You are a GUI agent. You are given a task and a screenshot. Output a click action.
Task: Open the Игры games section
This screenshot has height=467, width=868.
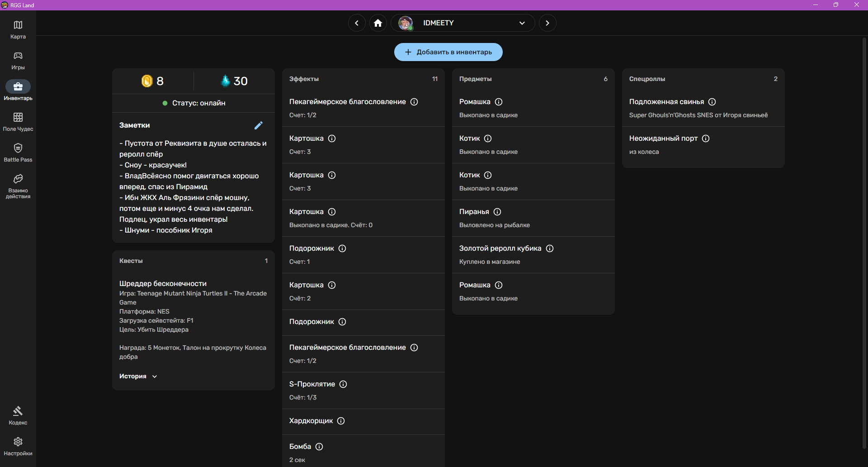click(18, 60)
